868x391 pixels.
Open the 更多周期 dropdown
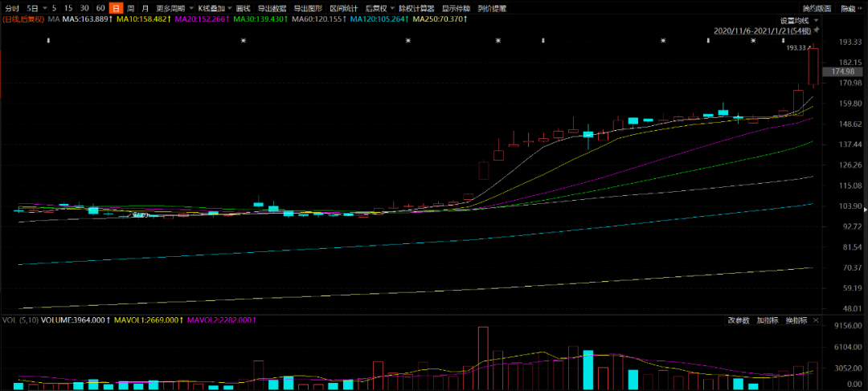tap(172, 8)
